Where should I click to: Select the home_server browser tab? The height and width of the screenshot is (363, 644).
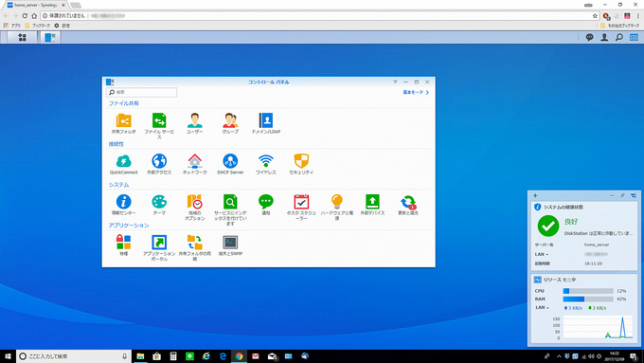[x=36, y=5]
